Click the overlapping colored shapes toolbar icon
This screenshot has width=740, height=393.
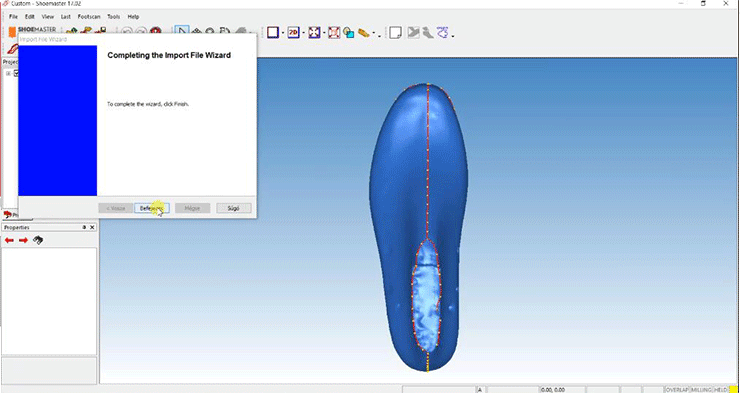pos(349,33)
